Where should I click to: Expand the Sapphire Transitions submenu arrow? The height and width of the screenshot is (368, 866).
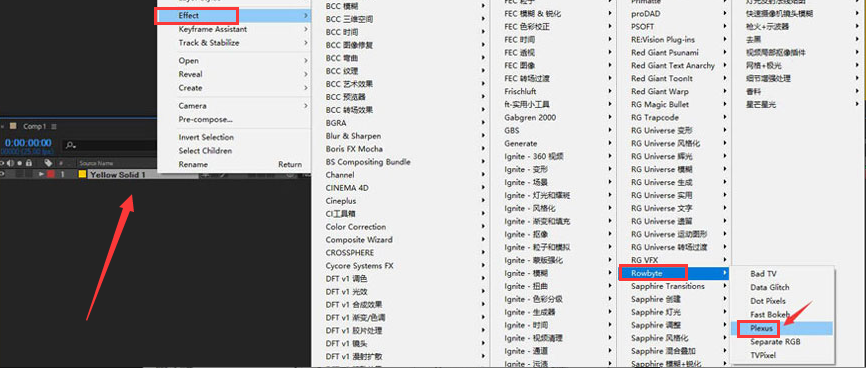pos(724,286)
